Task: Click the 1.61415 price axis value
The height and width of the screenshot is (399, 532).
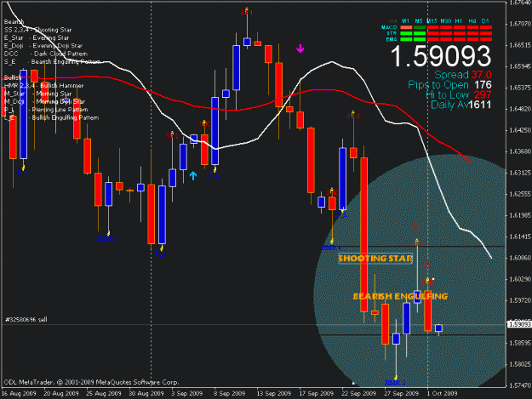Action: click(519, 237)
